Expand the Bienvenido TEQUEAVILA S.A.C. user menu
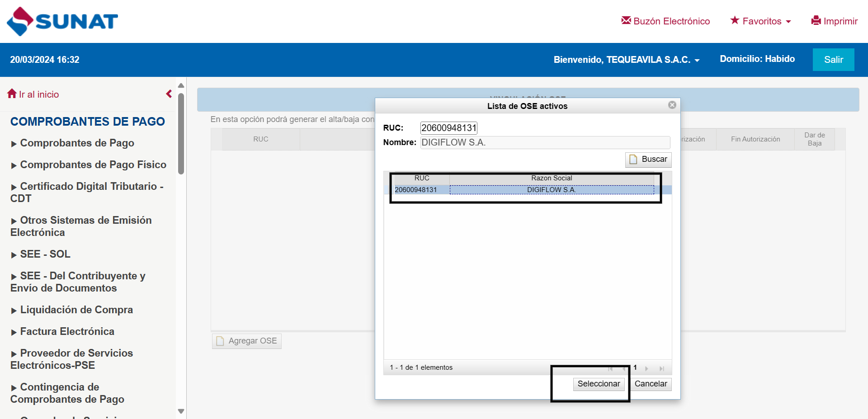Screen dimensions: 868x419 (x=627, y=60)
